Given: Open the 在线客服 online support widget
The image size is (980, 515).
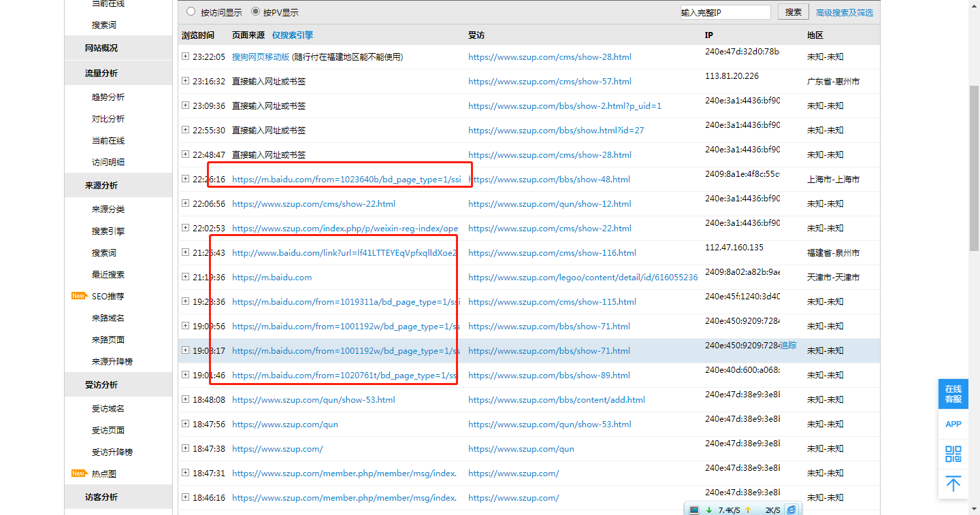Looking at the screenshot, I should point(953,395).
